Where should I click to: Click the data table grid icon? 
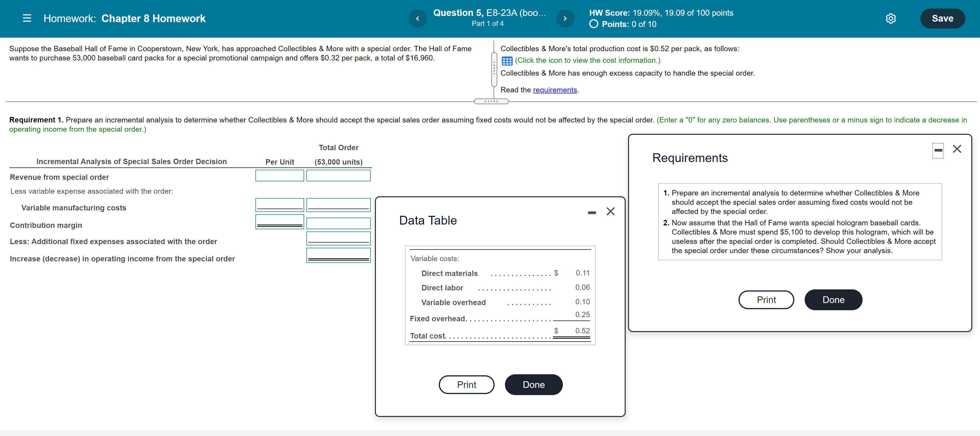pyautogui.click(x=507, y=61)
